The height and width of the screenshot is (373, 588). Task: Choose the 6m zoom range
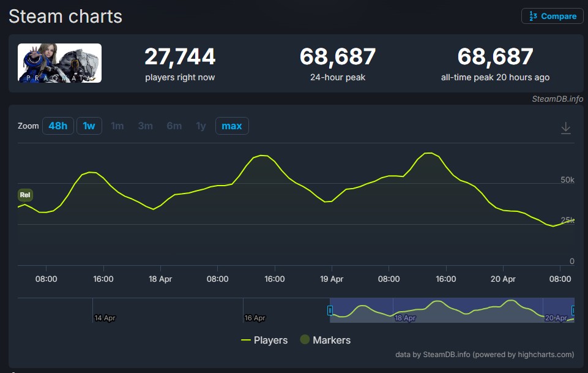(x=174, y=126)
